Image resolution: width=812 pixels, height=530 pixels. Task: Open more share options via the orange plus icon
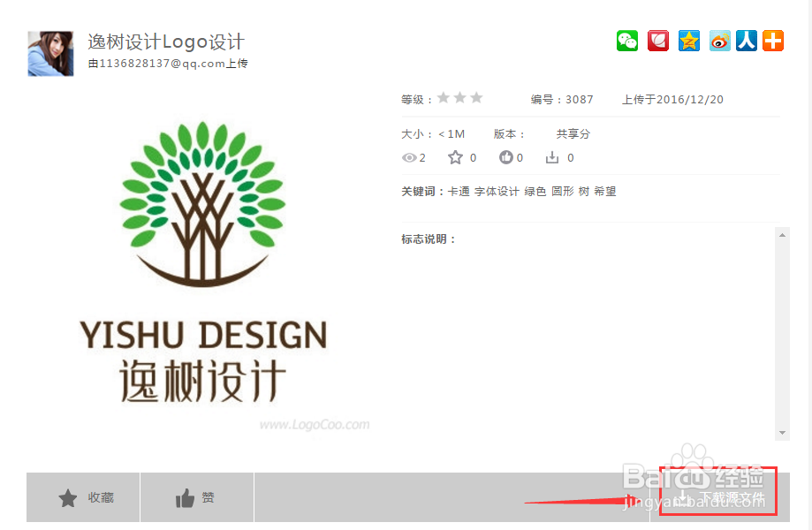[x=773, y=41]
